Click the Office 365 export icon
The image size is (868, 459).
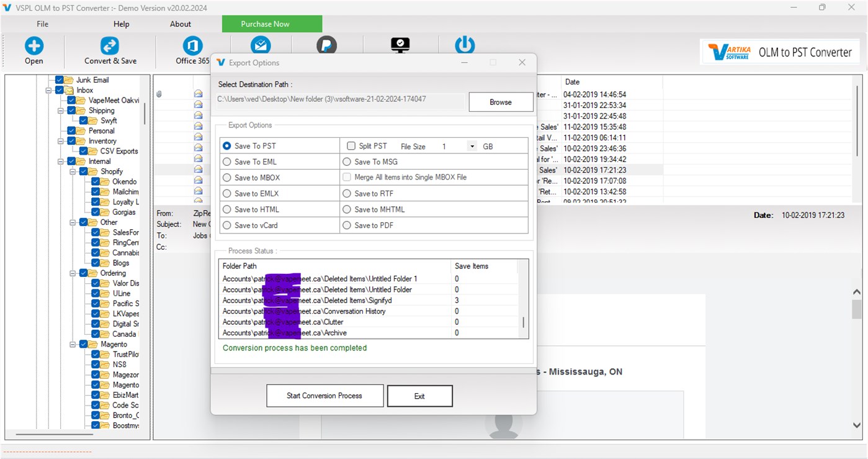pos(193,45)
